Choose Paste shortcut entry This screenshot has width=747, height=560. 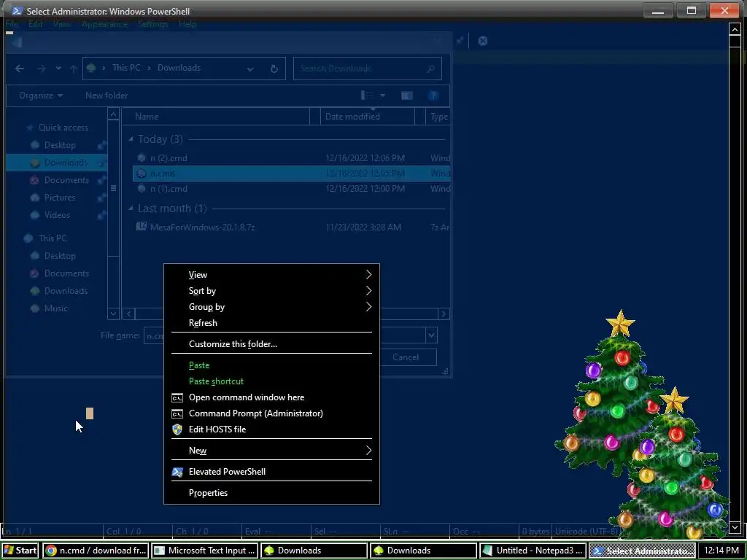coord(271,381)
